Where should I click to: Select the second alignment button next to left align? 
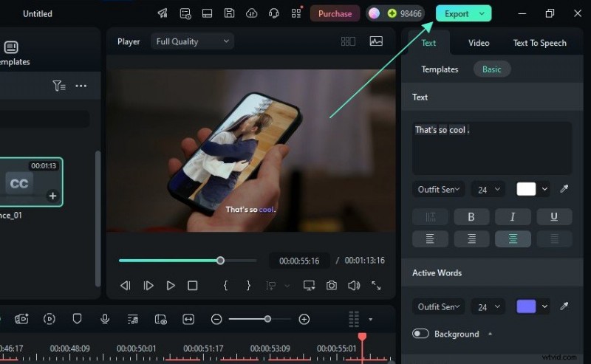click(471, 239)
